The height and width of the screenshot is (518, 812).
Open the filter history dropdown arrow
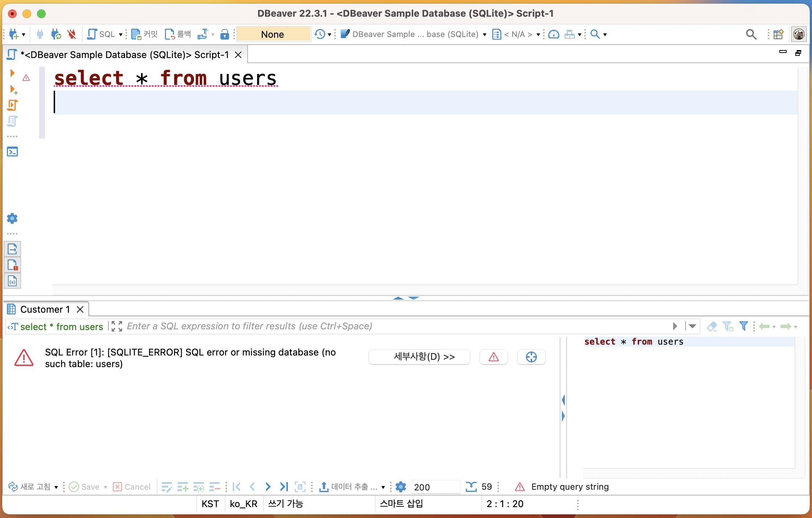(x=692, y=326)
